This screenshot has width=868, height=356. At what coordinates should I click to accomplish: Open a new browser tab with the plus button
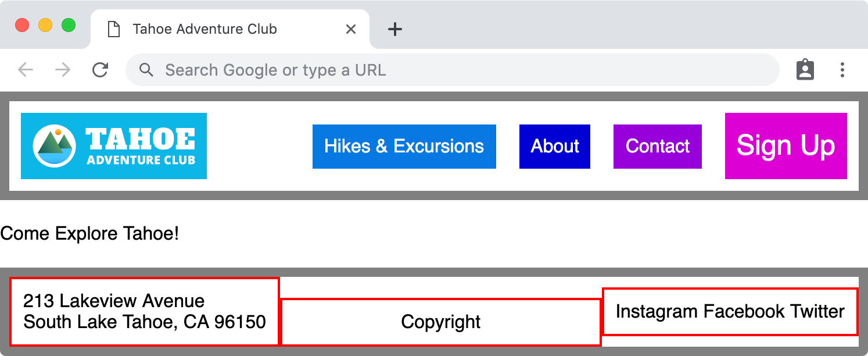point(394,29)
